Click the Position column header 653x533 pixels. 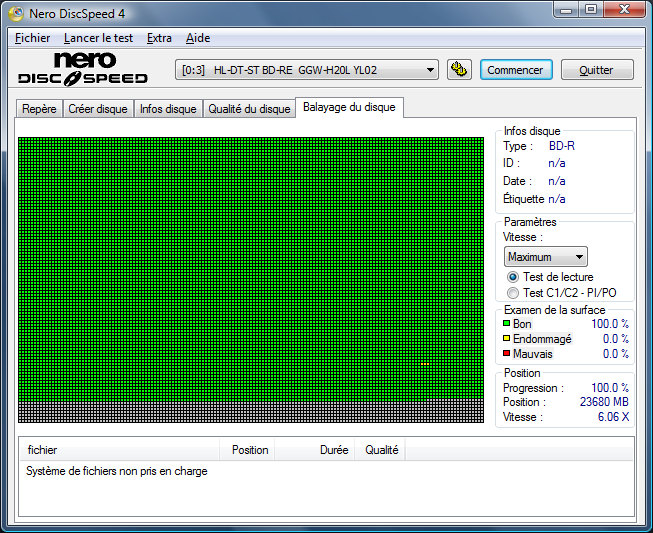point(249,450)
